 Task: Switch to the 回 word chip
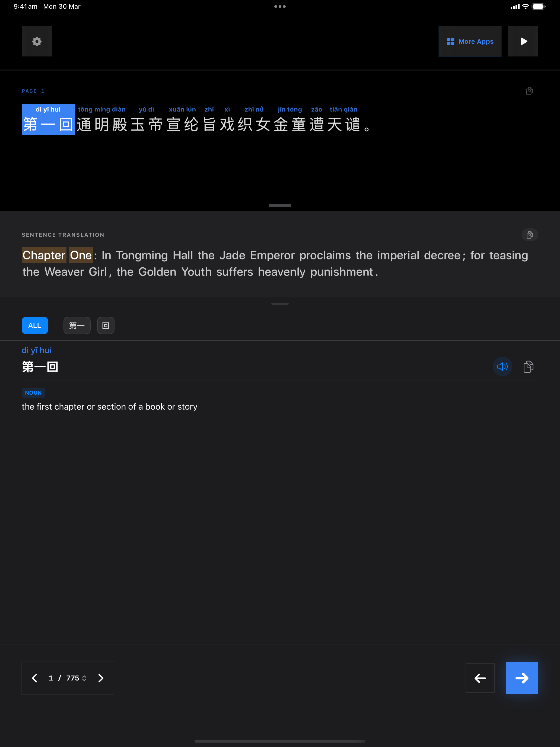click(106, 325)
